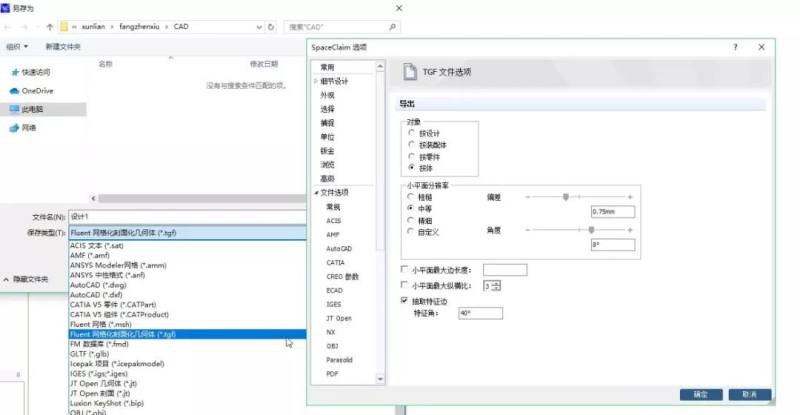Click the 此电脑 computer icon
This screenshot has height=415, width=800.
(x=14, y=109)
